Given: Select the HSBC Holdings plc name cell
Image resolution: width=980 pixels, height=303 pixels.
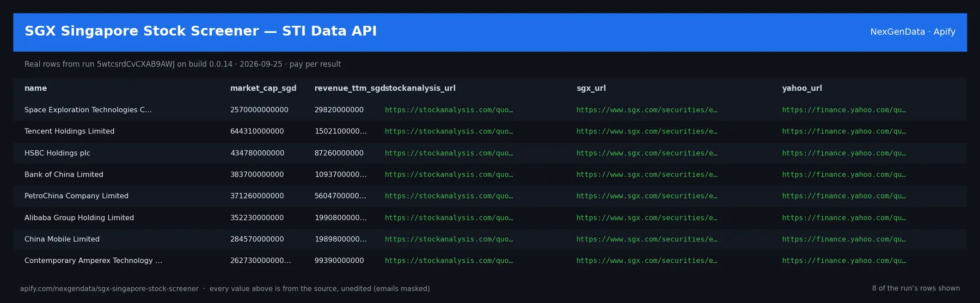Looking at the screenshot, I should pyautogui.click(x=57, y=153).
